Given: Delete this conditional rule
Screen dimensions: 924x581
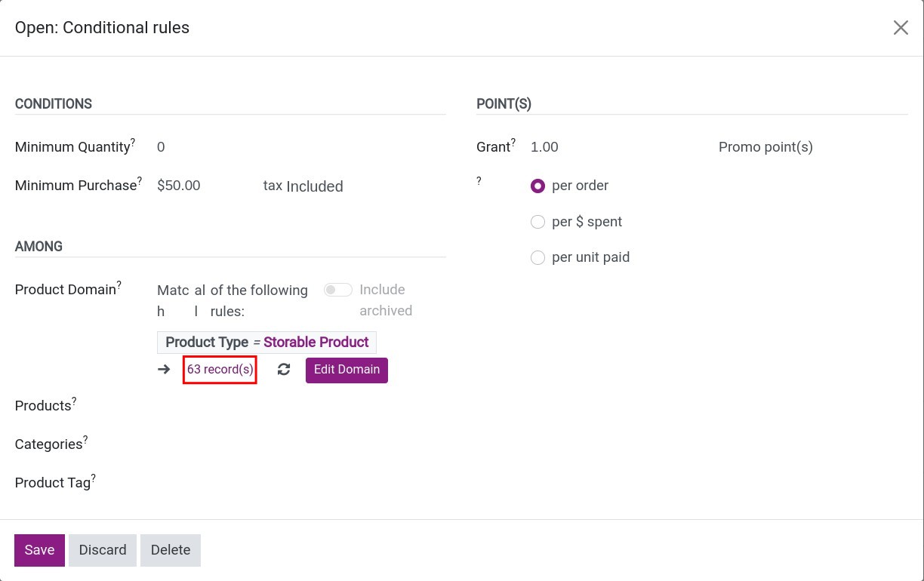Looking at the screenshot, I should tap(170, 550).
